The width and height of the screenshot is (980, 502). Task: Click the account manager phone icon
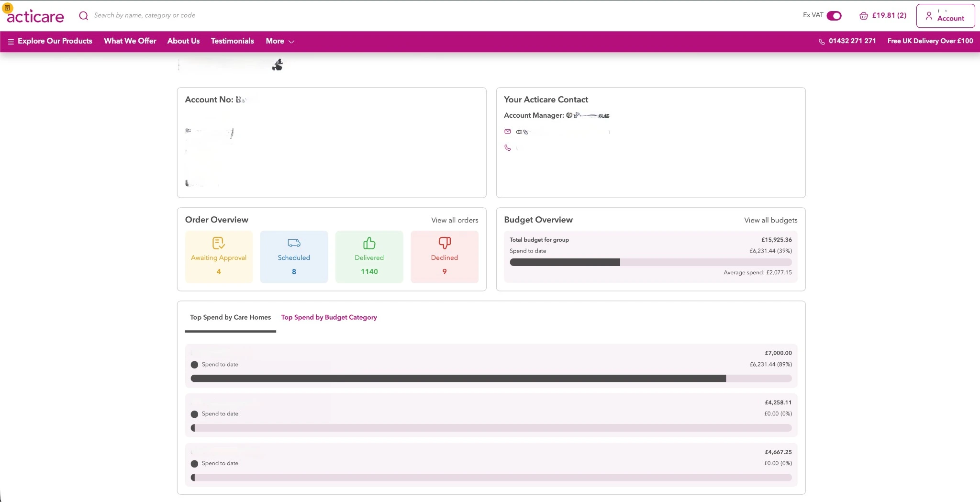tap(508, 148)
